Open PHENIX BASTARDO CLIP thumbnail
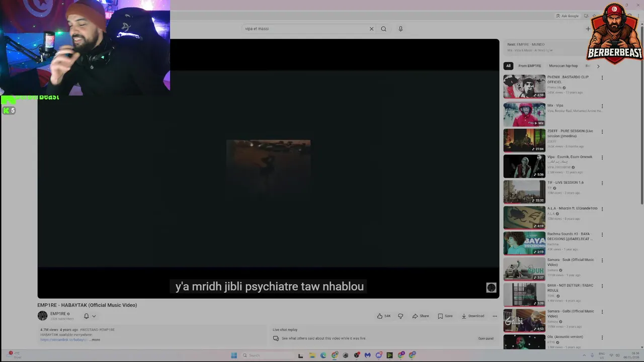Image resolution: width=644 pixels, height=362 pixels. [x=524, y=86]
